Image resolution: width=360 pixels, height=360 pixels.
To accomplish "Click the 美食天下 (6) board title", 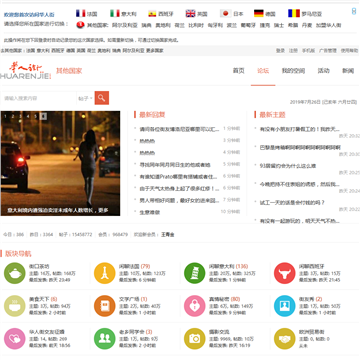I will click(x=43, y=299).
